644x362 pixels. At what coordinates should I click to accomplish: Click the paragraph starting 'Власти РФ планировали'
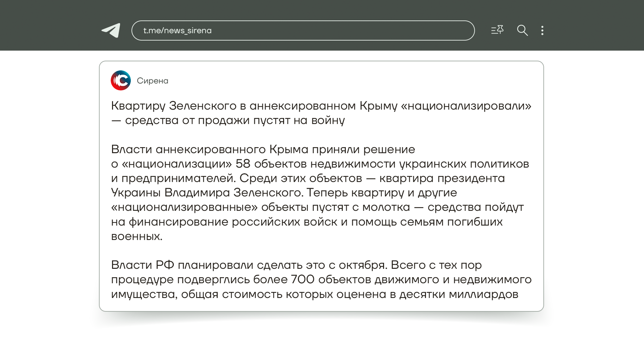(x=321, y=280)
